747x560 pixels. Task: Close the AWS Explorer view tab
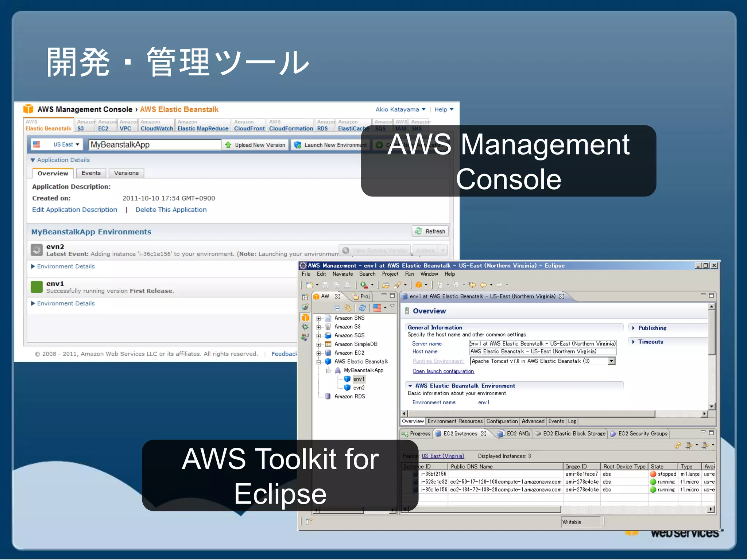click(x=338, y=296)
